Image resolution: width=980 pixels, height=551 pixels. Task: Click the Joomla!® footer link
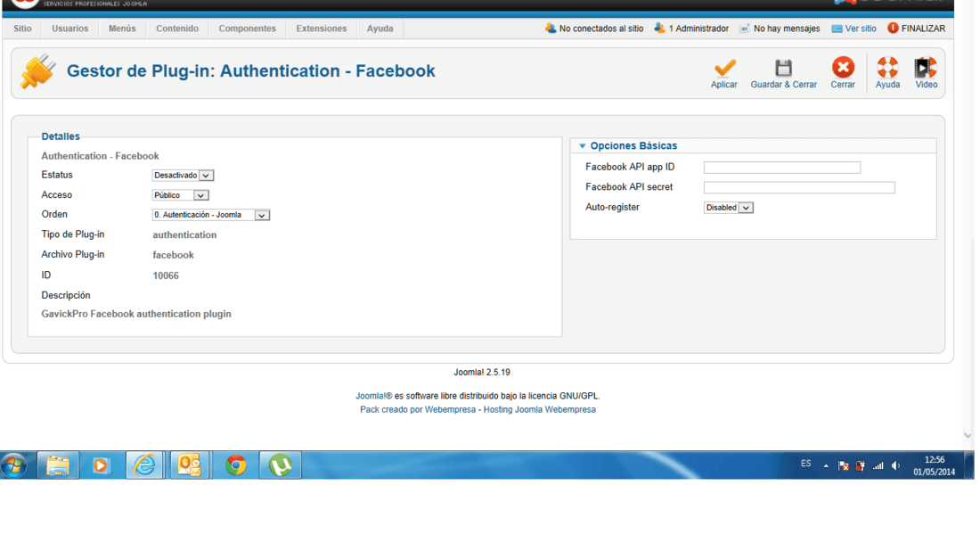374,396
